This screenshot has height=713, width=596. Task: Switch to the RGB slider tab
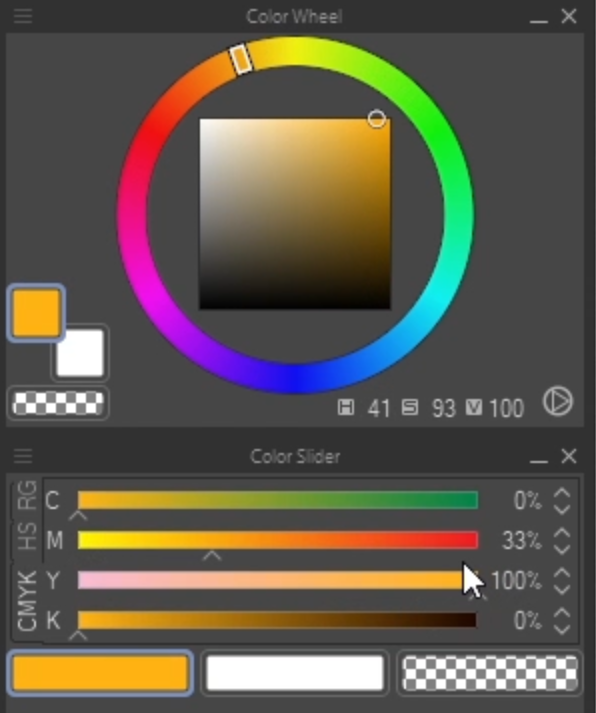tap(26, 496)
